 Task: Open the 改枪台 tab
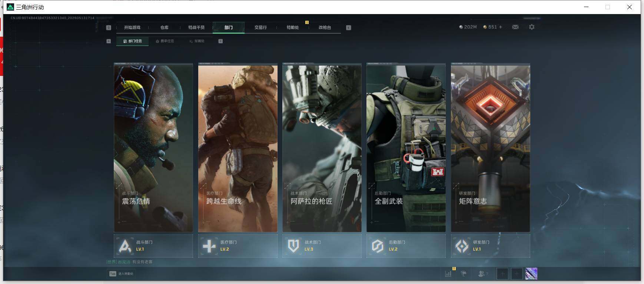coord(325,27)
